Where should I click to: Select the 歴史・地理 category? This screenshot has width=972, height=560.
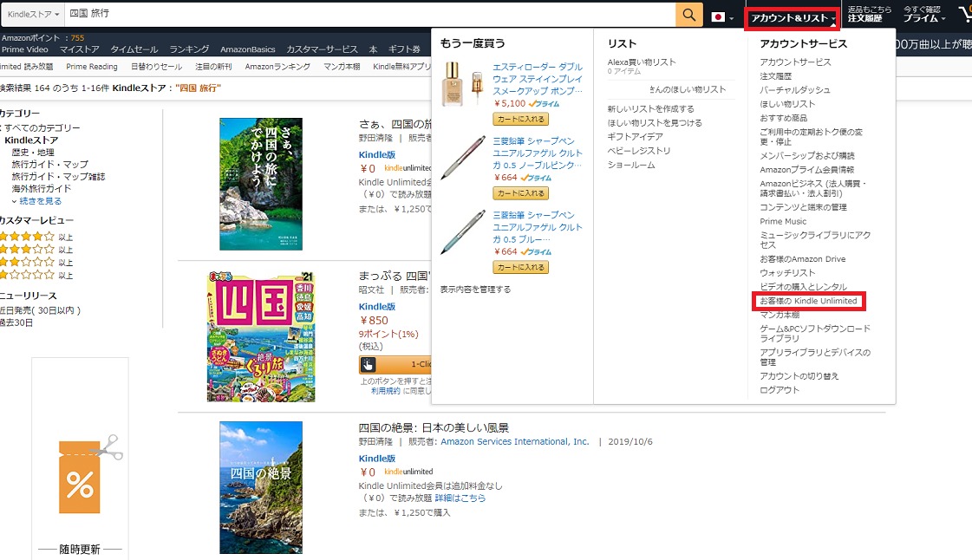(33, 152)
